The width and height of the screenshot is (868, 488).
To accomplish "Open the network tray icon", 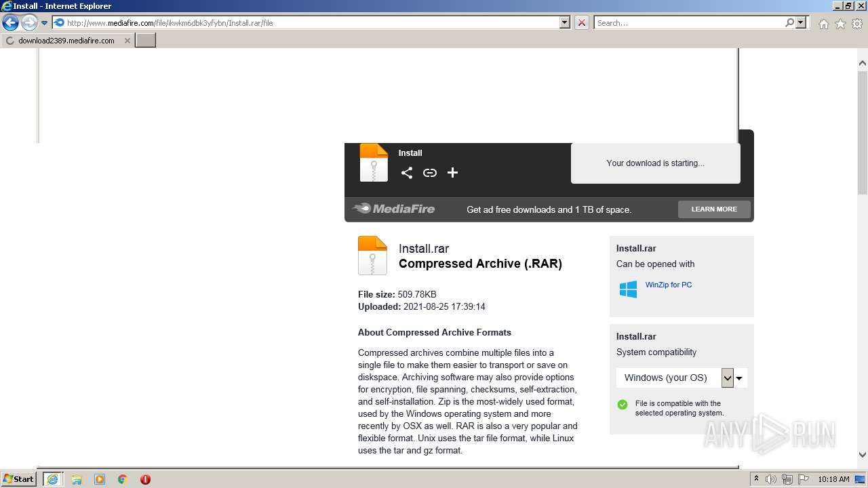I will click(787, 479).
